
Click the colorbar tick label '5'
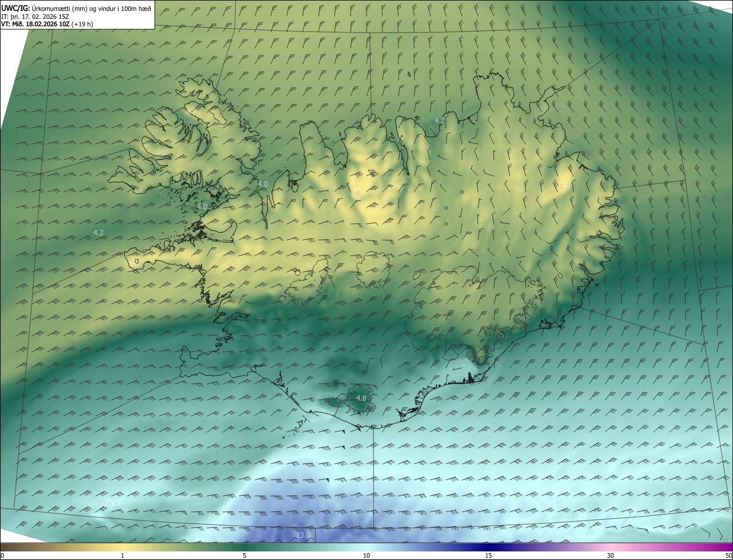point(245,555)
